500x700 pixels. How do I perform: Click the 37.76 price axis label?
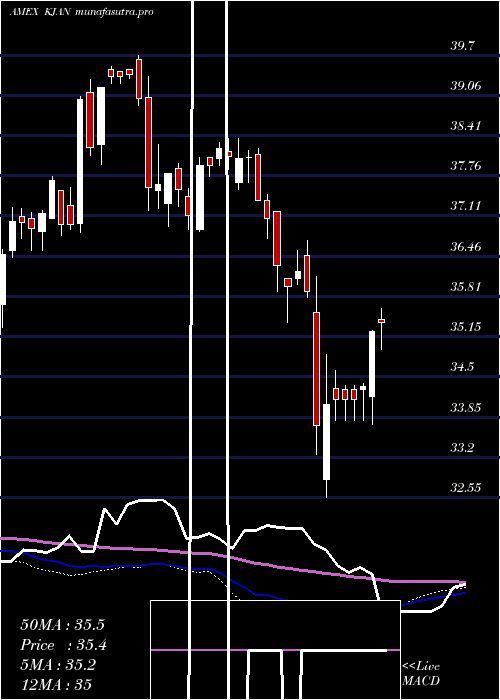point(466,166)
